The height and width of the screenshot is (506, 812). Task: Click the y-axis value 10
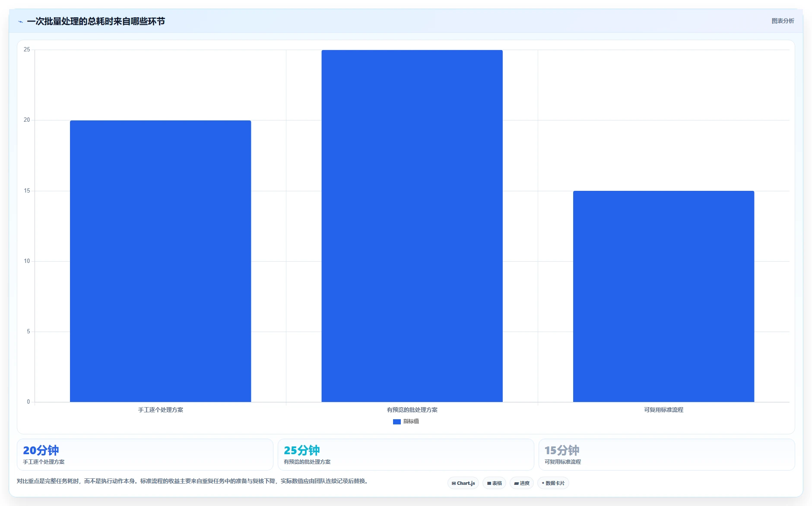coord(27,261)
